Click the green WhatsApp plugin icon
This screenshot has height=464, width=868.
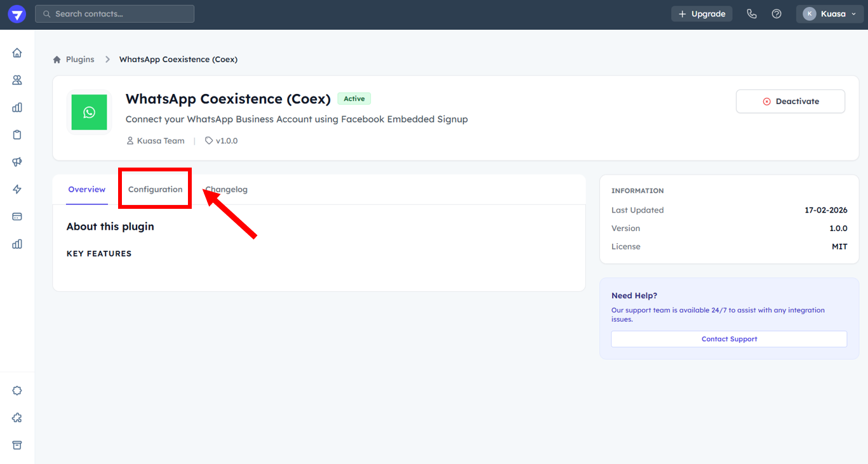click(x=89, y=112)
